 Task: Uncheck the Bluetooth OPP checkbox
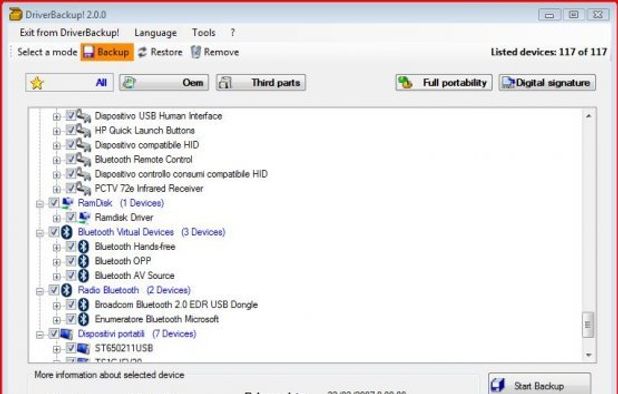pyautogui.click(x=71, y=261)
